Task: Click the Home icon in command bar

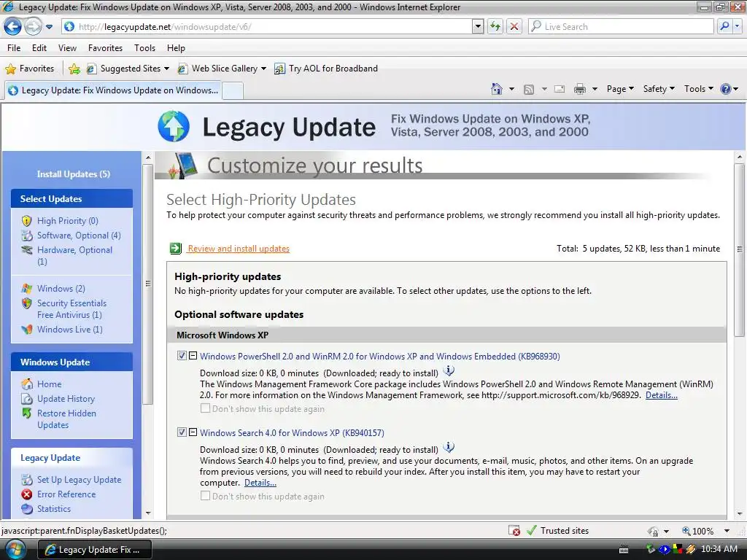Action: click(x=496, y=89)
